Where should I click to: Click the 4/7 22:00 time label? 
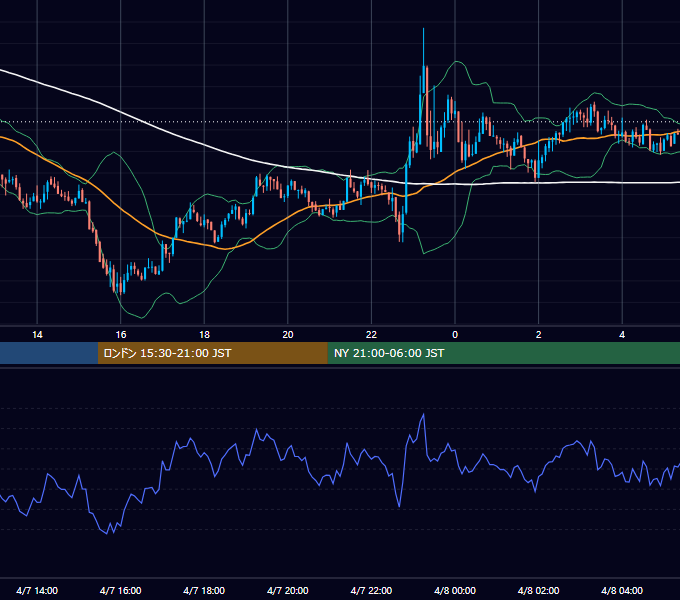click(x=371, y=590)
